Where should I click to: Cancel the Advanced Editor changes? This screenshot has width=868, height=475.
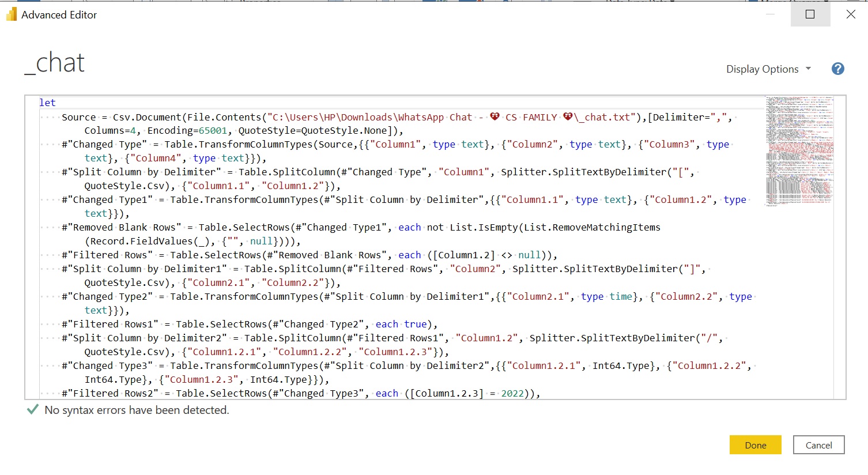(818, 445)
